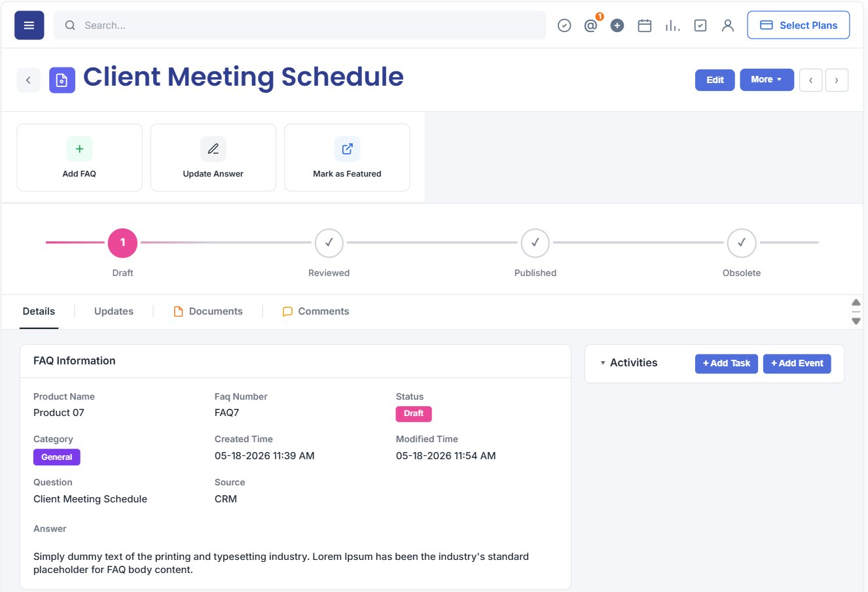The width and height of the screenshot is (868, 592).
Task: Click the Product 07 value
Action: 59,413
